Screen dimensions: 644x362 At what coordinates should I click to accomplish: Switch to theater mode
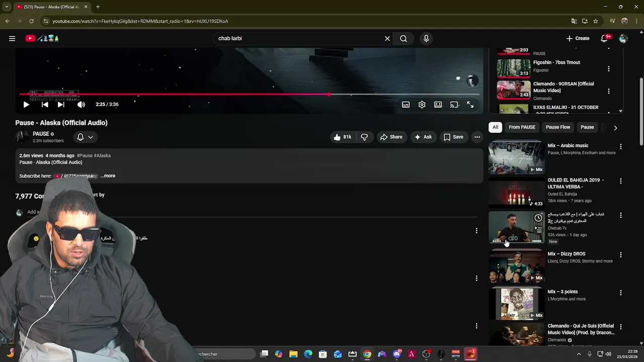(438, 105)
